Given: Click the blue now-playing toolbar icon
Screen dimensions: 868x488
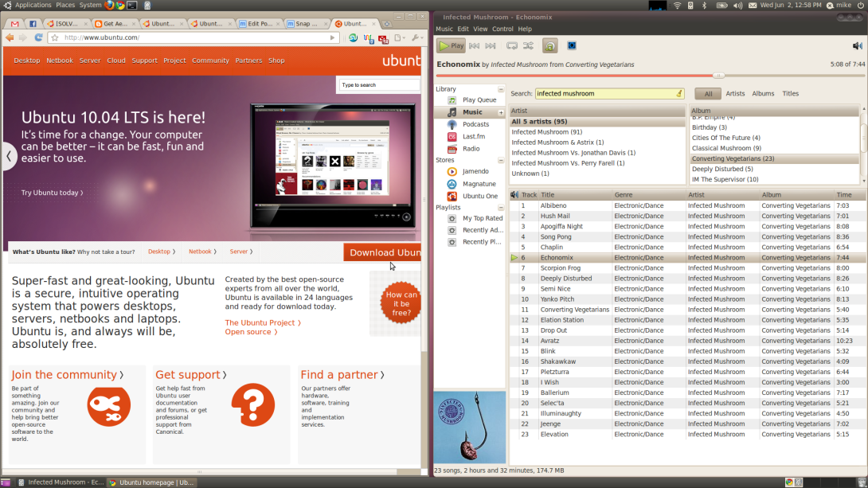Looking at the screenshot, I should point(572,46).
